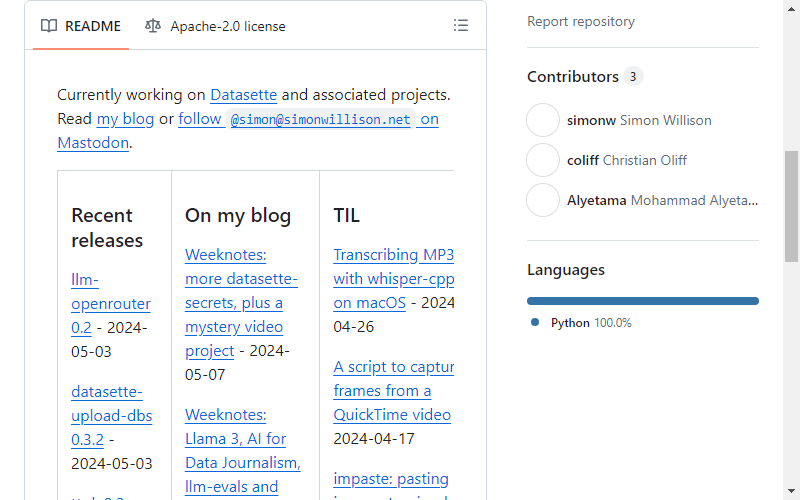Viewport: 800px width, 500px height.
Task: Open Transcribing MP3 with whisper-cpp TIL
Action: (393, 279)
